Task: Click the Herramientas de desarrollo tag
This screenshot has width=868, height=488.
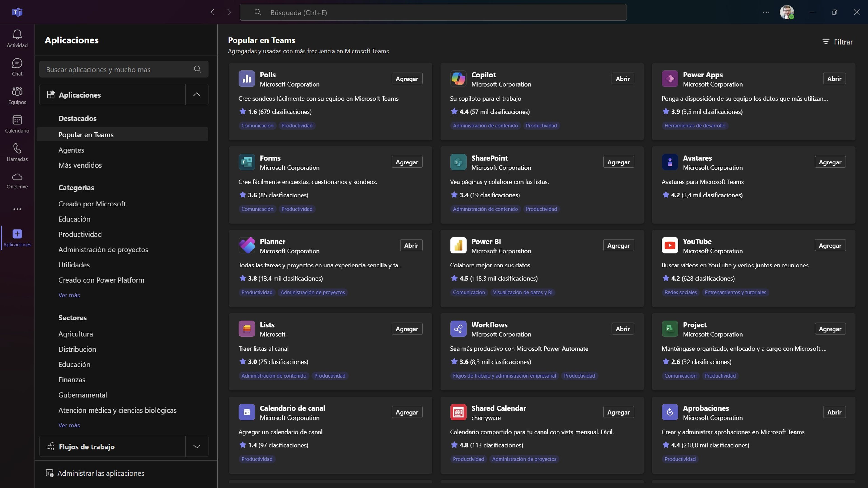Action: (x=695, y=126)
